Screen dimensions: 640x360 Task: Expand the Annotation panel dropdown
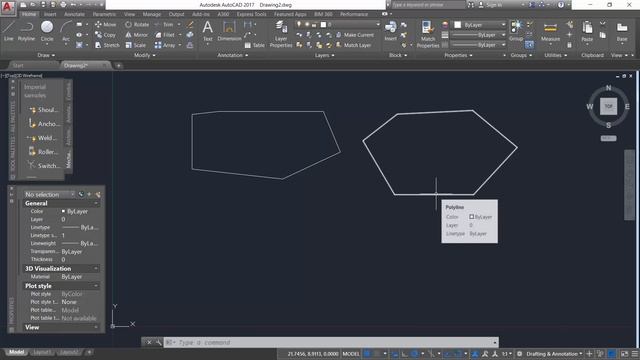coord(232,55)
